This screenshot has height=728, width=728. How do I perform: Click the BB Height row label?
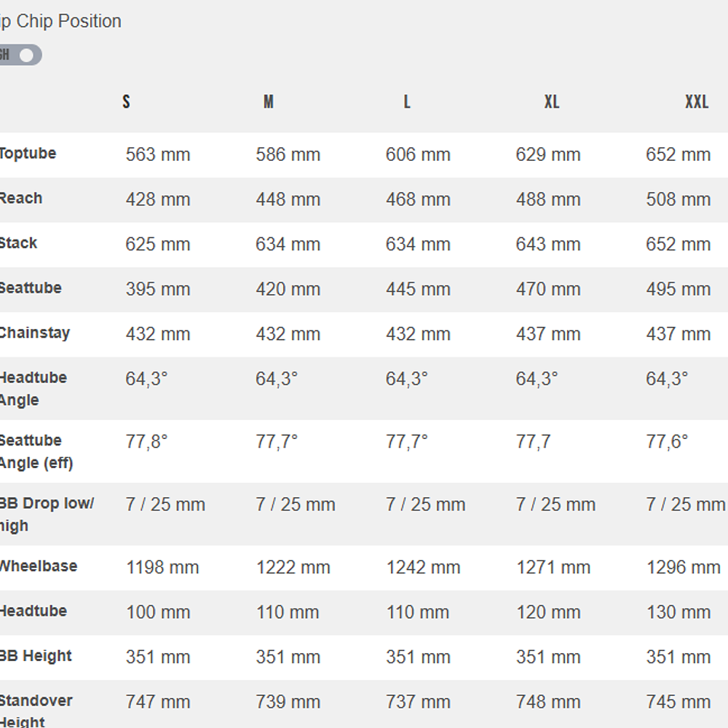point(36,656)
